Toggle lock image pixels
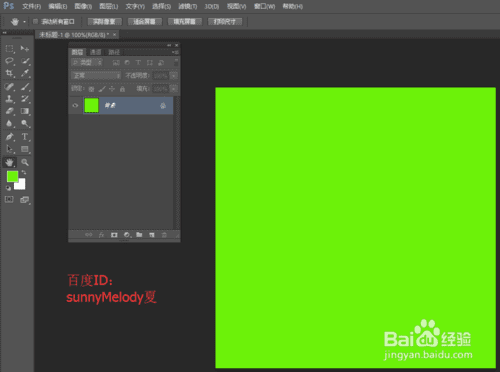Viewport: 500px width, 372px height. [102, 89]
